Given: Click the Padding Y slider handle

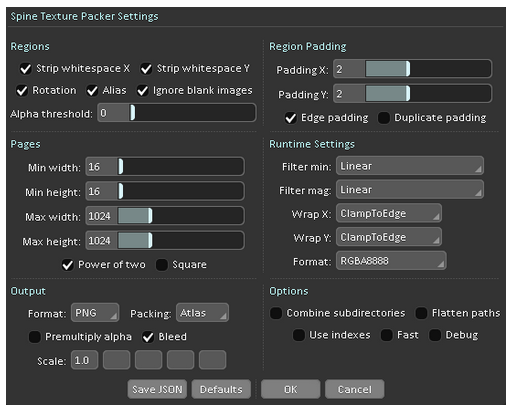Looking at the screenshot, I should click(408, 93).
